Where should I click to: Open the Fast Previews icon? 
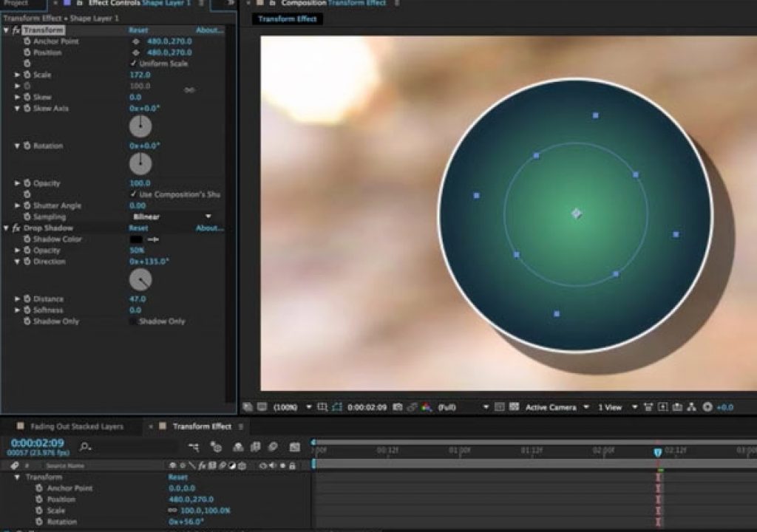point(663,407)
